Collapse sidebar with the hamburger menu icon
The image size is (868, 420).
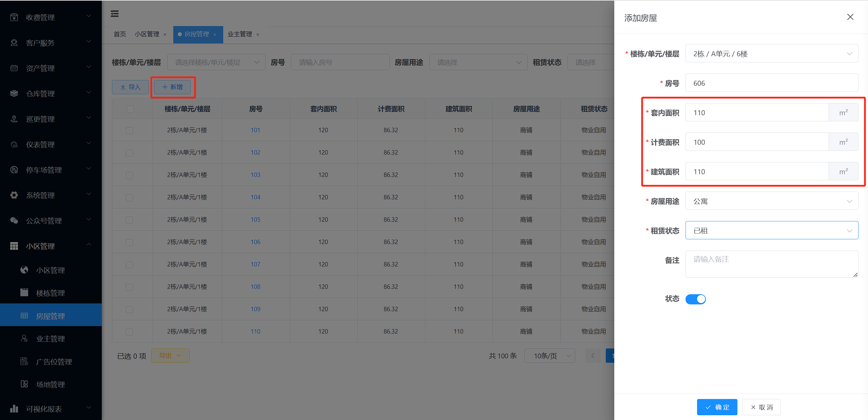[115, 14]
